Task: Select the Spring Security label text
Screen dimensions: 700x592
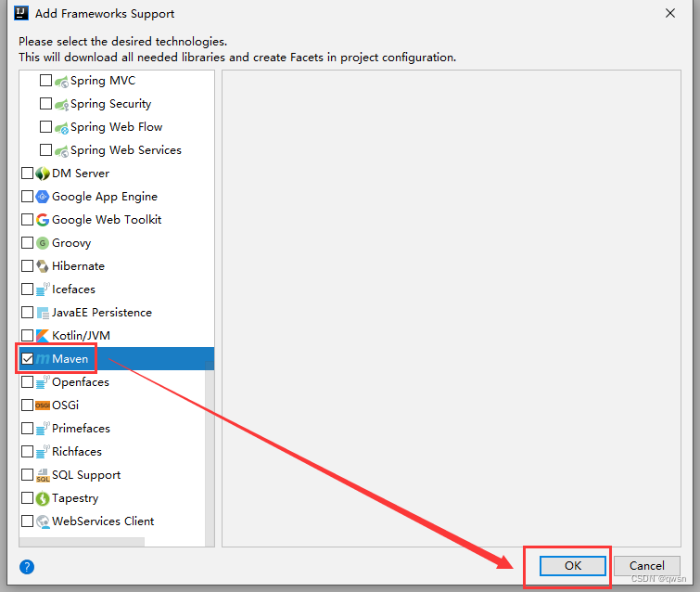Action: (x=110, y=104)
